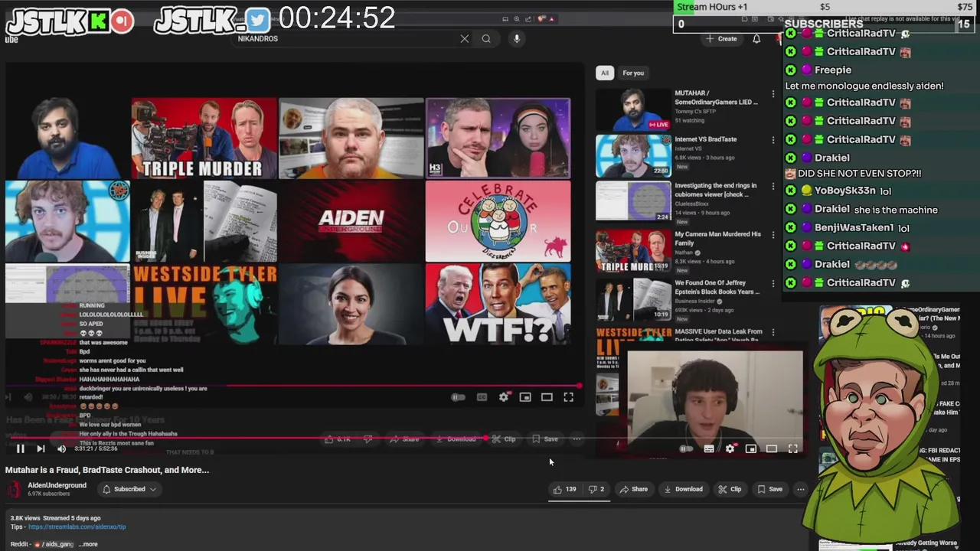Click theater mode icon over webcam inset
Image resolution: width=980 pixels, height=551 pixels.
(772, 449)
